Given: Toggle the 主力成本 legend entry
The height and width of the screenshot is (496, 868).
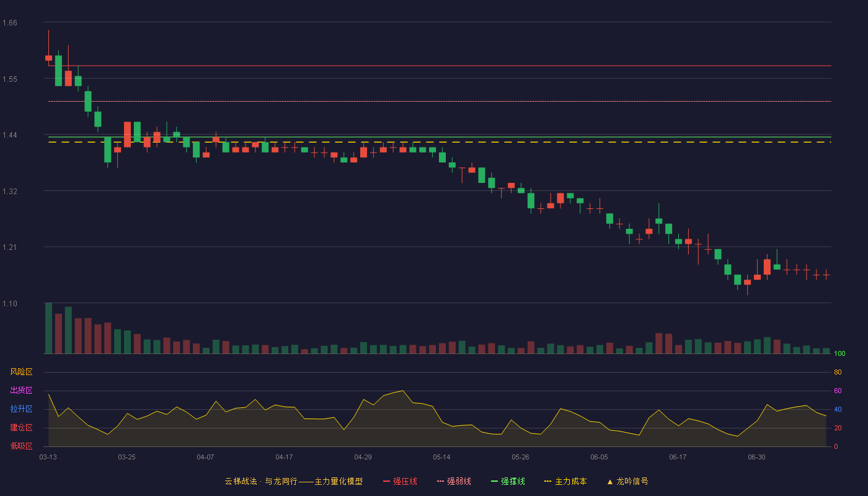Looking at the screenshot, I should tap(565, 481).
